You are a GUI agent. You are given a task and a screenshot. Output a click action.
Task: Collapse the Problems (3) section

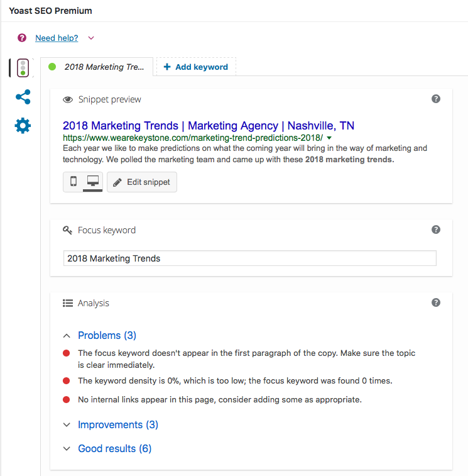click(x=67, y=336)
